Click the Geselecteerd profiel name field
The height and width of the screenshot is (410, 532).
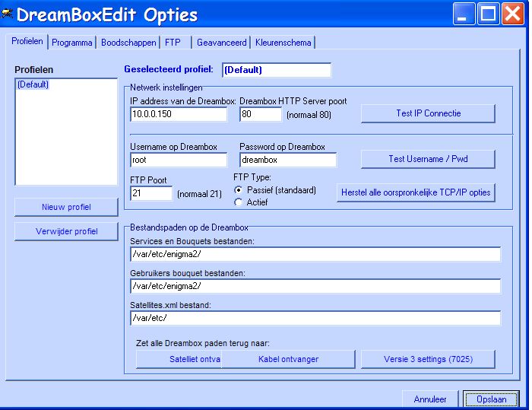[x=277, y=70]
